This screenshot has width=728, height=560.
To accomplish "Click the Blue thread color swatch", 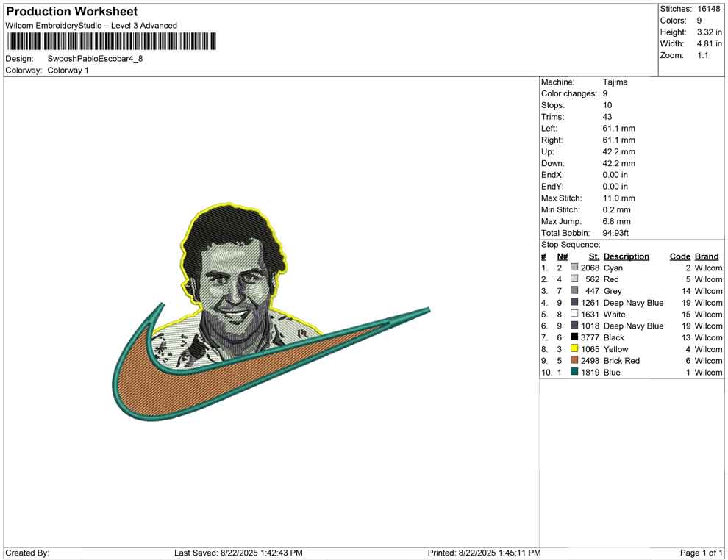I will pyautogui.click(x=574, y=372).
